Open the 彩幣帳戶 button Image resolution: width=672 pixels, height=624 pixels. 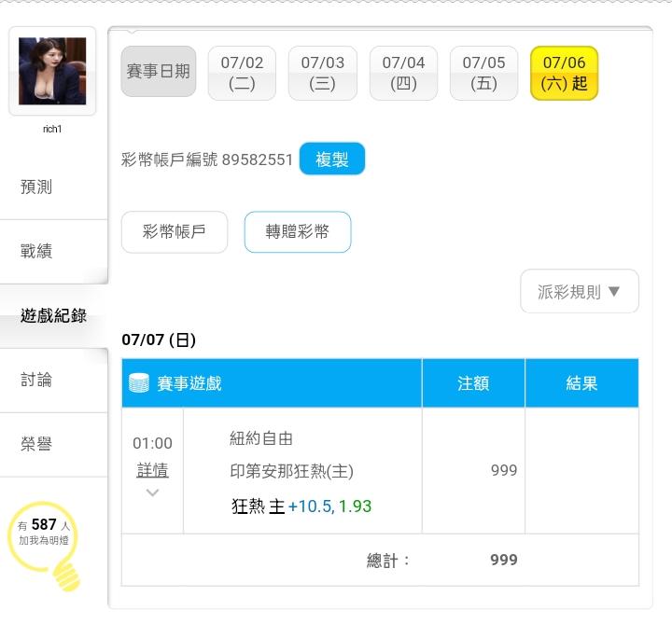point(175,231)
